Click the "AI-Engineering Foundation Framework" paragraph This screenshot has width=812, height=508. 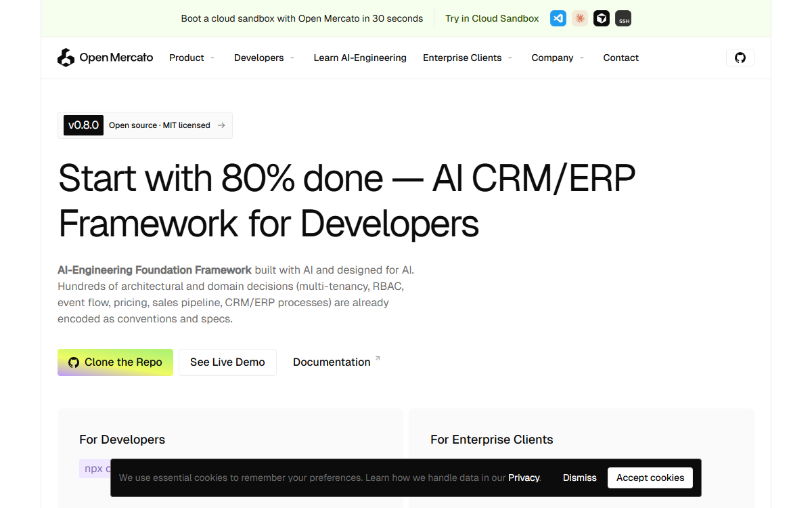[235, 294]
